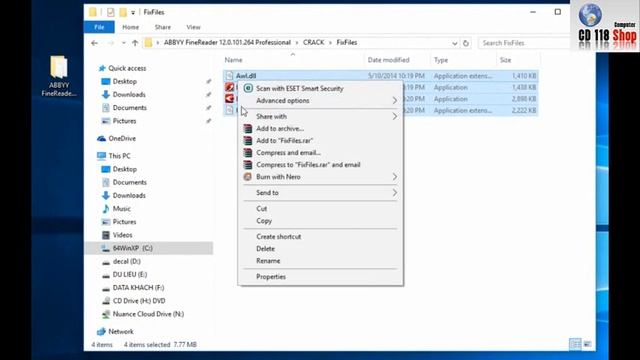
Task: Select ABBYY FineReader folder on desktop
Action: 59,76
